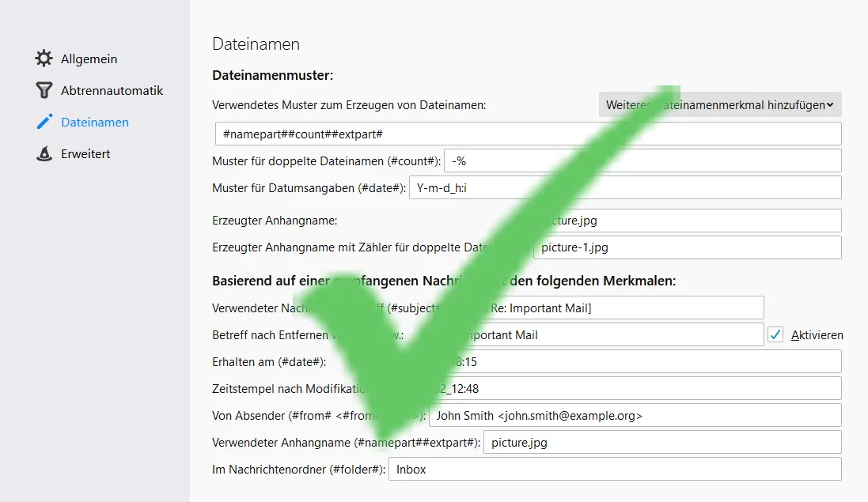Viewport: 868px width, 502px height.
Task: Click the Erweitert wizard hat icon
Action: click(x=44, y=153)
